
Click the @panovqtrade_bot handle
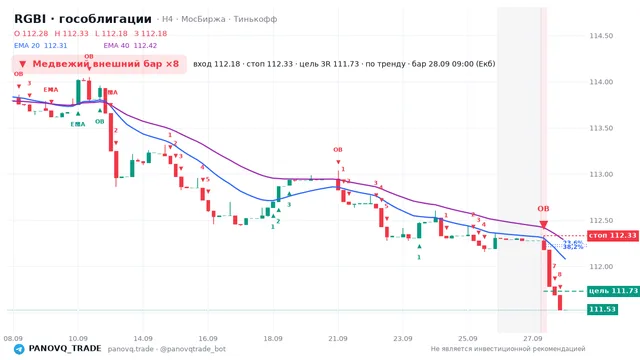point(193,349)
